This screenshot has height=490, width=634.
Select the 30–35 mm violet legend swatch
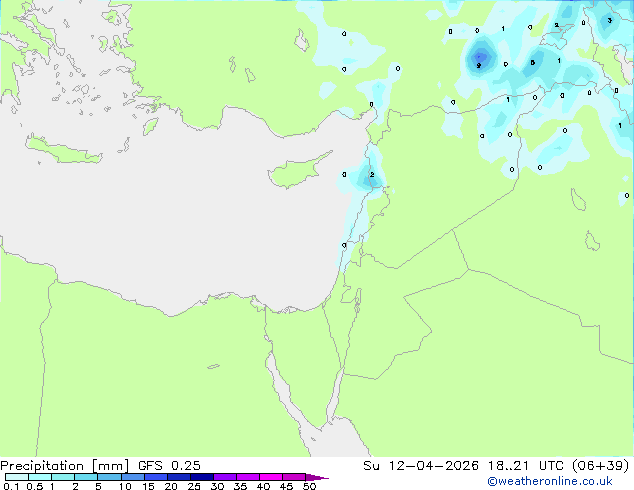pyautogui.click(x=225, y=477)
